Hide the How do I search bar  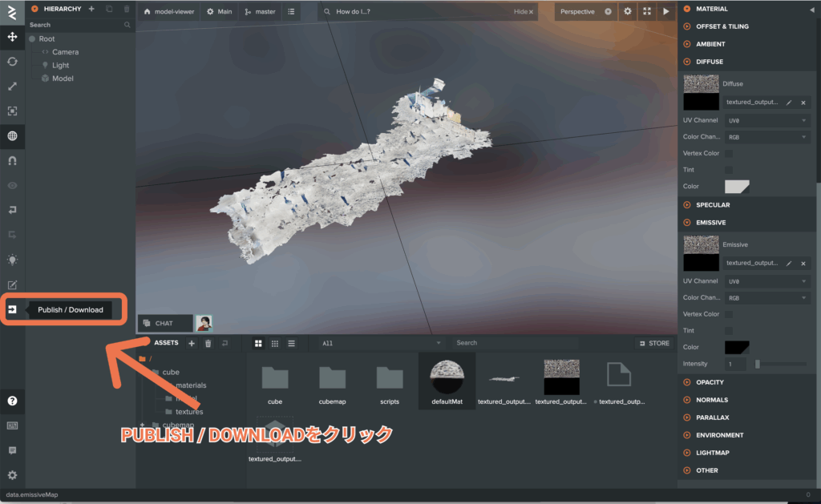pos(524,11)
